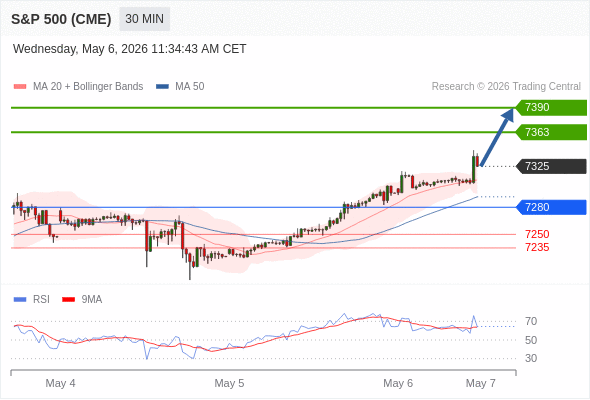Click the blue 7280 pivot tag

551,207
